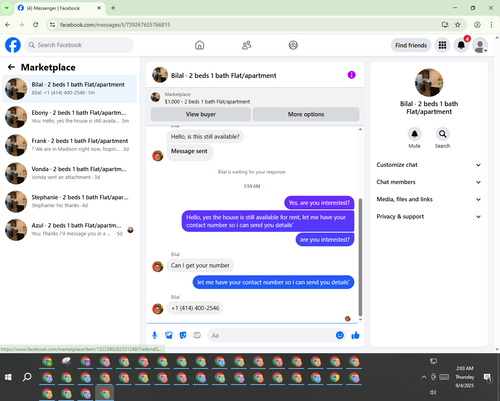
Task: Click the browser back arrow
Action: pyautogui.click(x=8, y=25)
